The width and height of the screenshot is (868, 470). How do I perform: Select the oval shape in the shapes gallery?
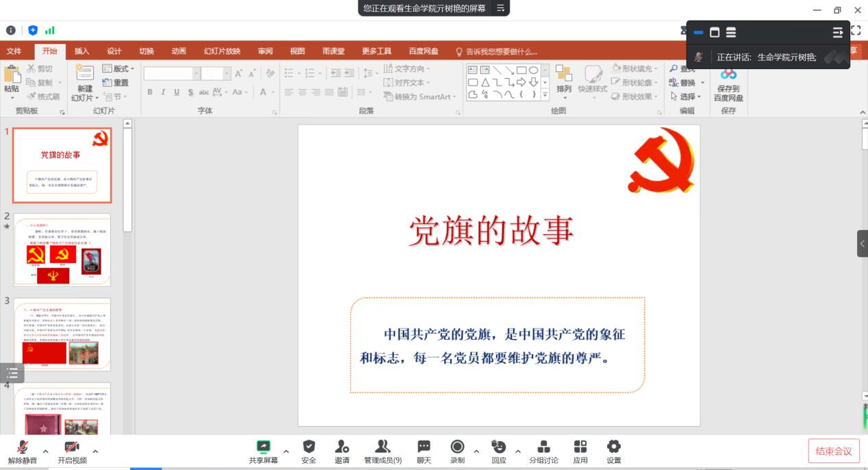tap(533, 70)
